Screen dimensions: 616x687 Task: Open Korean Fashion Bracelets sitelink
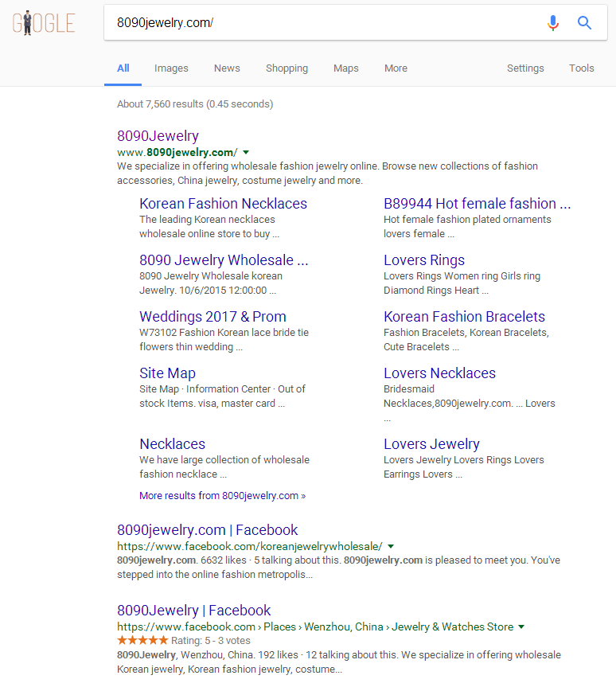tap(465, 317)
